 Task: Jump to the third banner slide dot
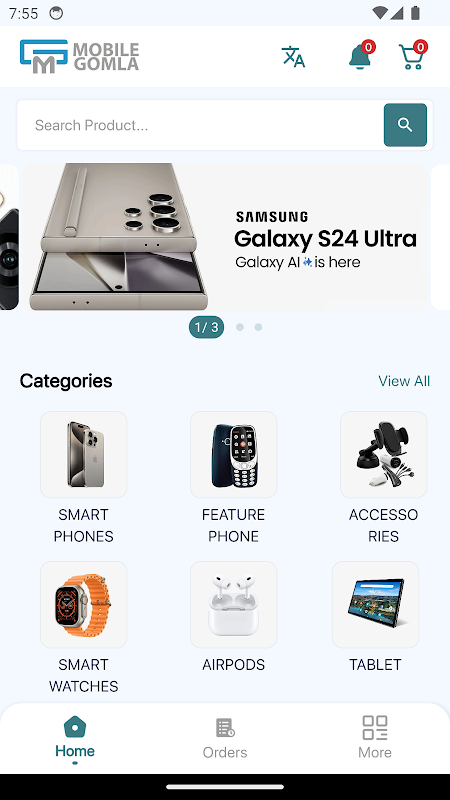pyautogui.click(x=259, y=327)
